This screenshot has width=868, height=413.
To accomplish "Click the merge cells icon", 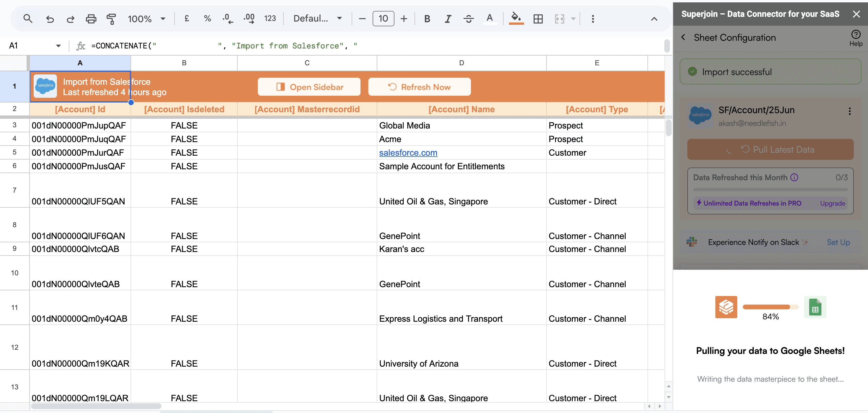I will coord(559,19).
